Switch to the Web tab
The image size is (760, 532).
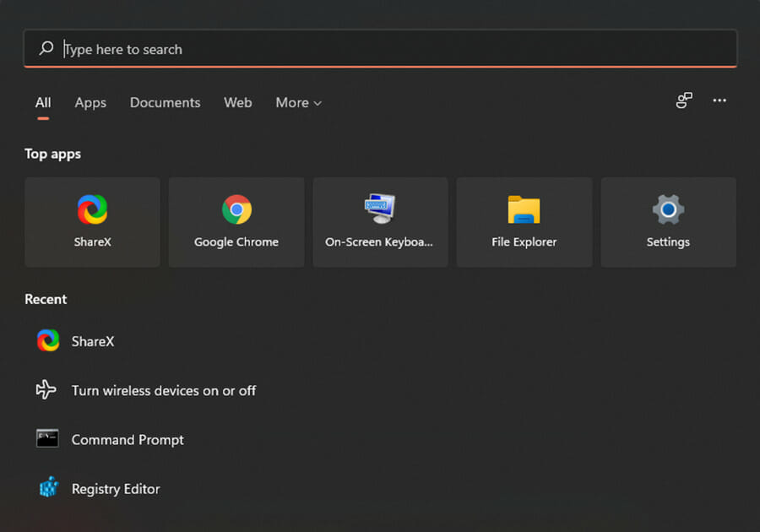point(237,103)
